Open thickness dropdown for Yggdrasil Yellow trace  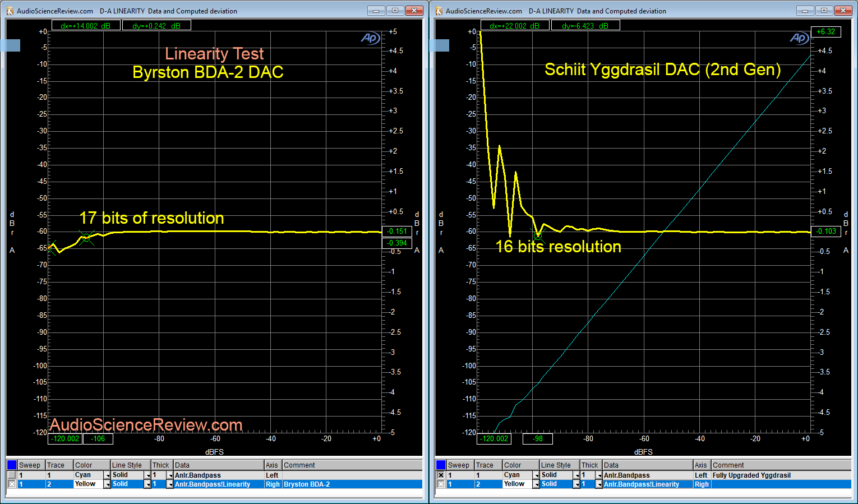pyautogui.click(x=599, y=484)
